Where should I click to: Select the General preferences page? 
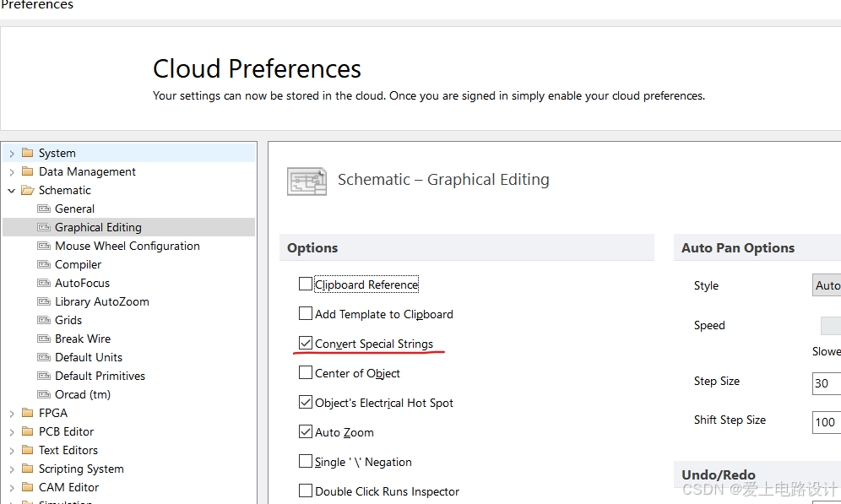point(74,209)
